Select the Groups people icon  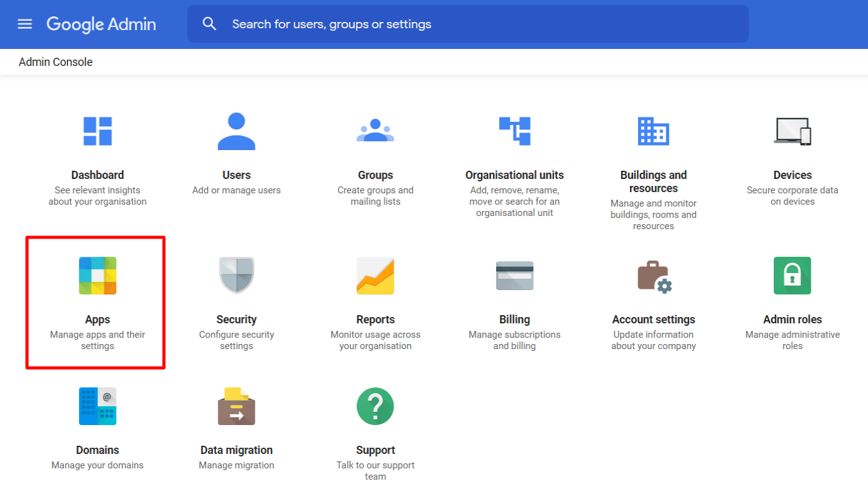pyautogui.click(x=375, y=131)
